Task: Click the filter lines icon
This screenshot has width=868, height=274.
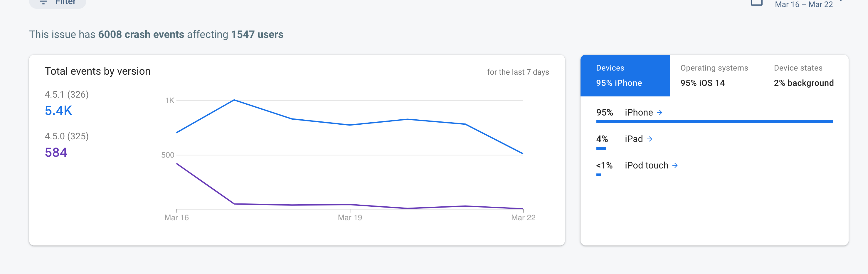Action: (x=43, y=2)
